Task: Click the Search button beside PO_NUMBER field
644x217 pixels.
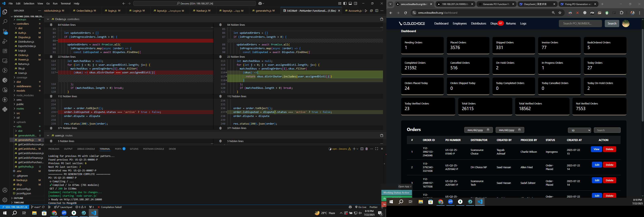Action: pyautogui.click(x=612, y=24)
